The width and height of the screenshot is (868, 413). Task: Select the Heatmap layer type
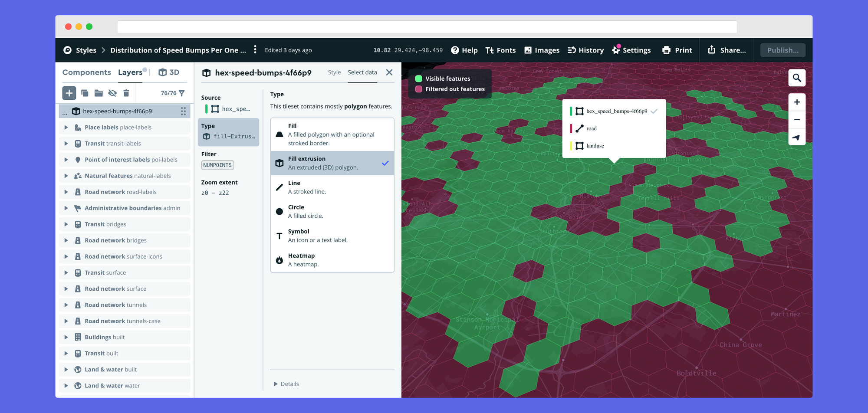point(332,260)
